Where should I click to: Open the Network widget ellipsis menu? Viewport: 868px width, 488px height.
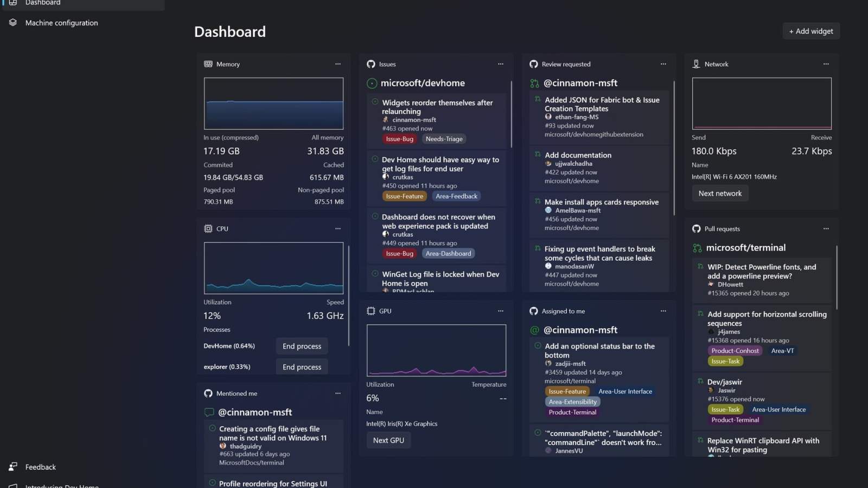click(826, 64)
